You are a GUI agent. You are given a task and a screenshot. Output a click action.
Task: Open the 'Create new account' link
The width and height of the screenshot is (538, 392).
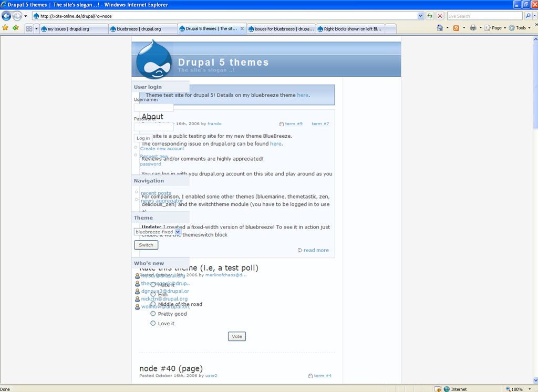[162, 148]
